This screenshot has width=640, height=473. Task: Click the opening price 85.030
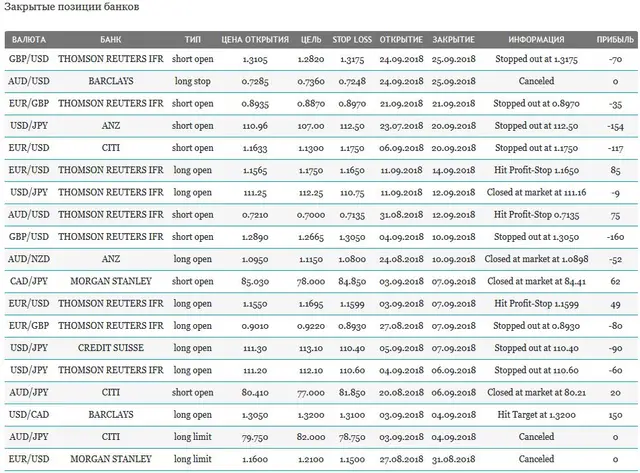click(x=255, y=282)
